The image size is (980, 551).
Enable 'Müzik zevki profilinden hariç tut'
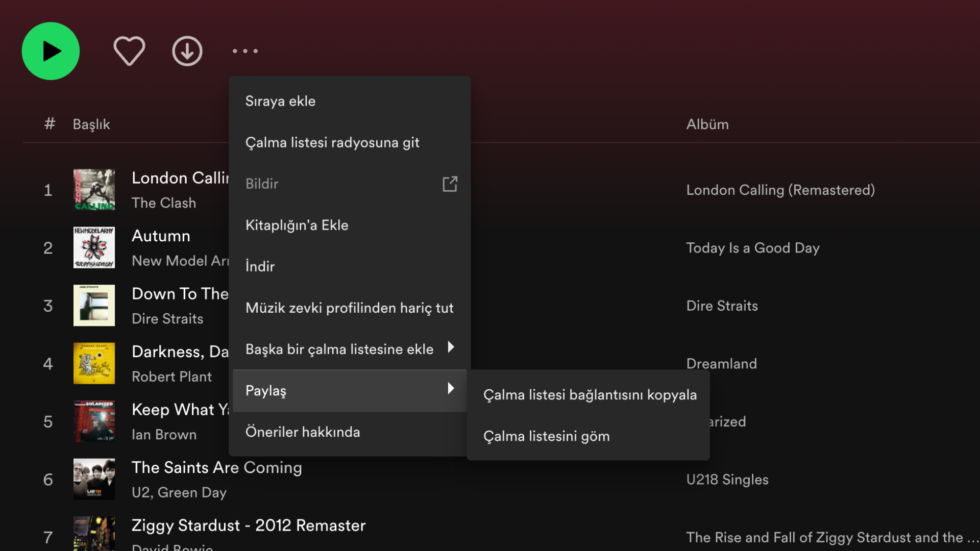click(x=349, y=308)
